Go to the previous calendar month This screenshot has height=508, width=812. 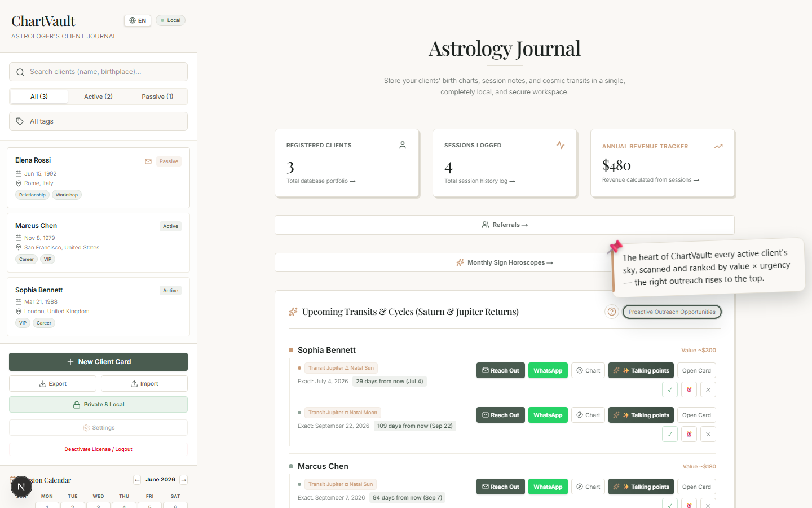(x=137, y=480)
